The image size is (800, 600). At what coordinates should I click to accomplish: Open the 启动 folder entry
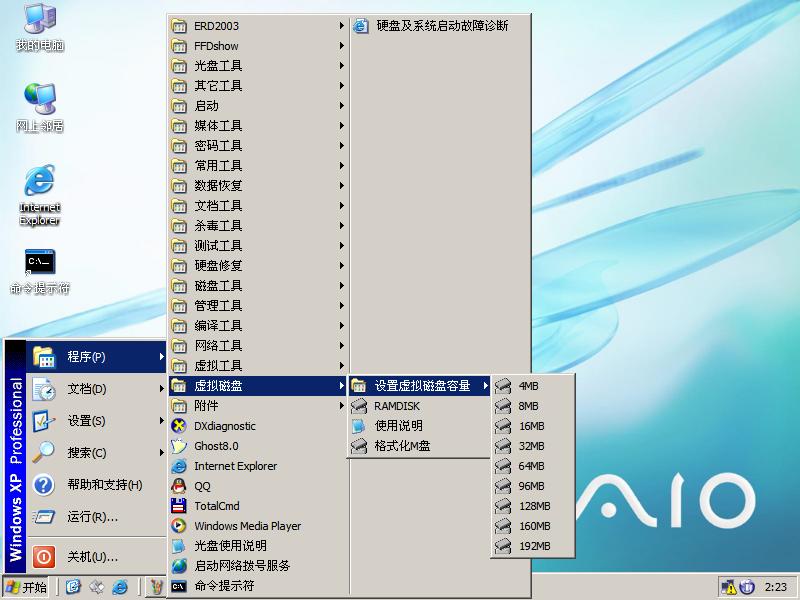tap(259, 106)
